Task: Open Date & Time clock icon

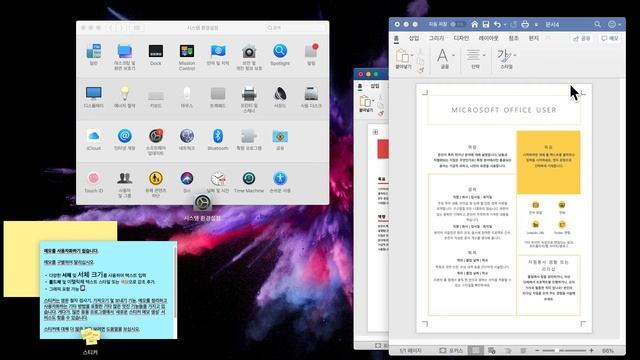Action: 218,178
